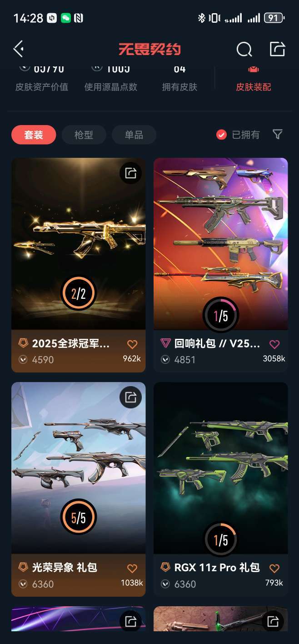Viewport: 299px width, 644px height.
Task: Open the filter funnel icon
Action: point(278,134)
